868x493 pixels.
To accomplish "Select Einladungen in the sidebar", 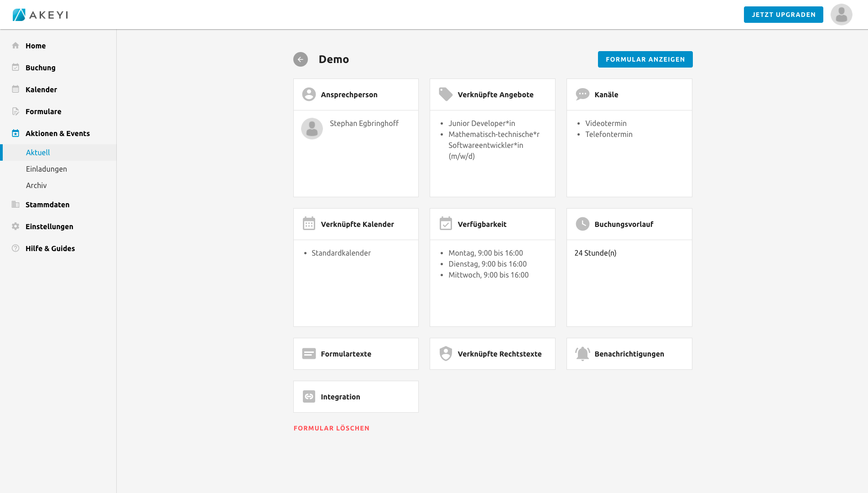I will pos(47,169).
